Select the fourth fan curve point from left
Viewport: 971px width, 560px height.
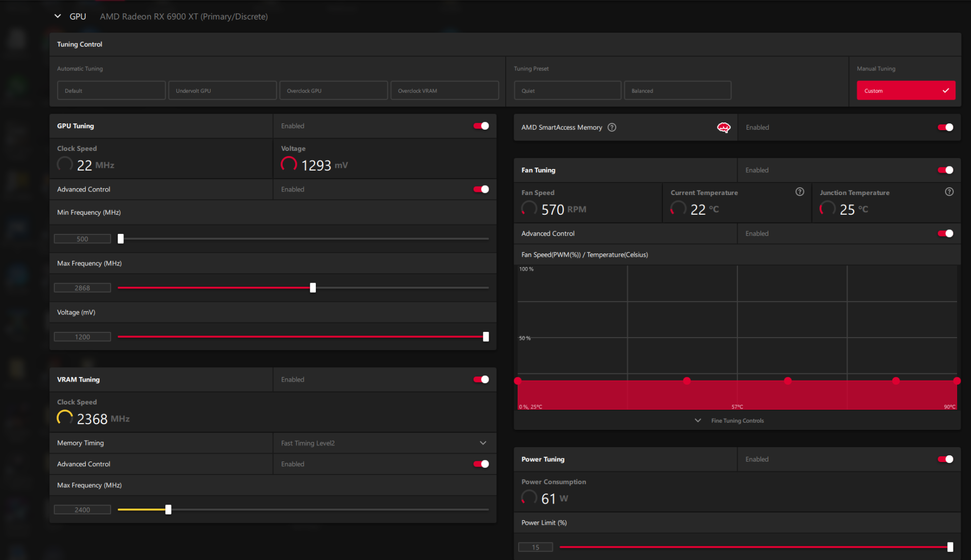click(x=896, y=381)
